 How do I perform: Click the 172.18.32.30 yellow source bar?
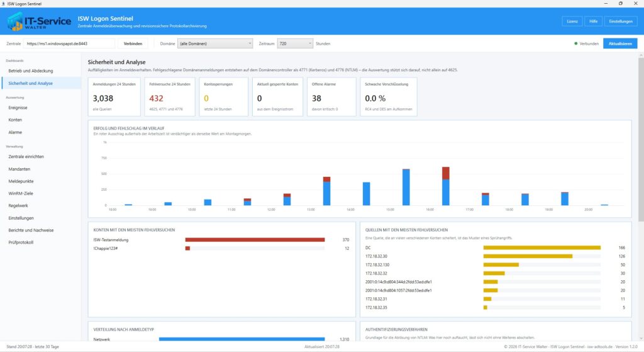click(528, 256)
